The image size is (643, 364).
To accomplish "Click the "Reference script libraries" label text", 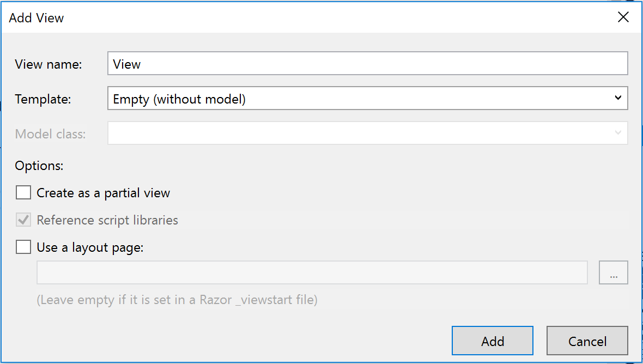I will point(107,220).
